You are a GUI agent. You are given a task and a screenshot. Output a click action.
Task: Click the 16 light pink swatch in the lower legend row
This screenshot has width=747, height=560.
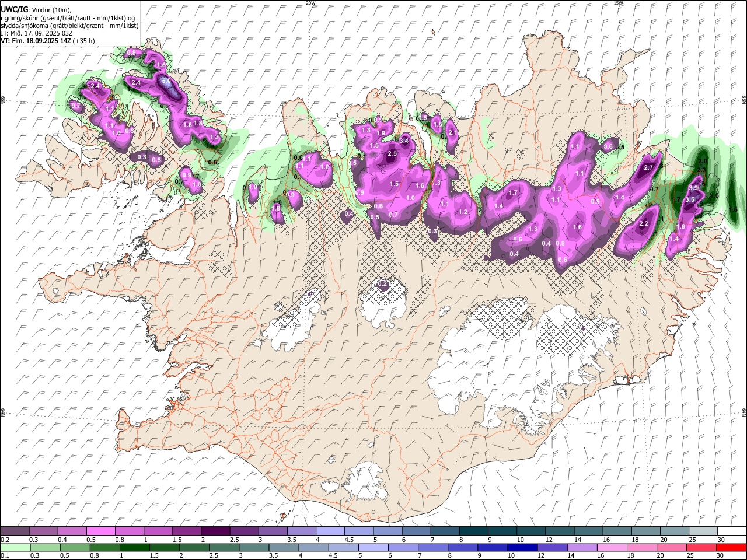pyautogui.click(x=612, y=548)
